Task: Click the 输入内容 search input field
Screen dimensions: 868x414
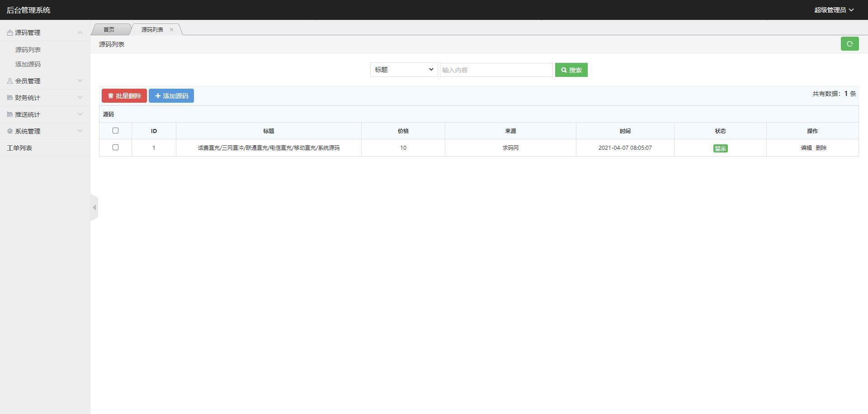Action: (496, 70)
